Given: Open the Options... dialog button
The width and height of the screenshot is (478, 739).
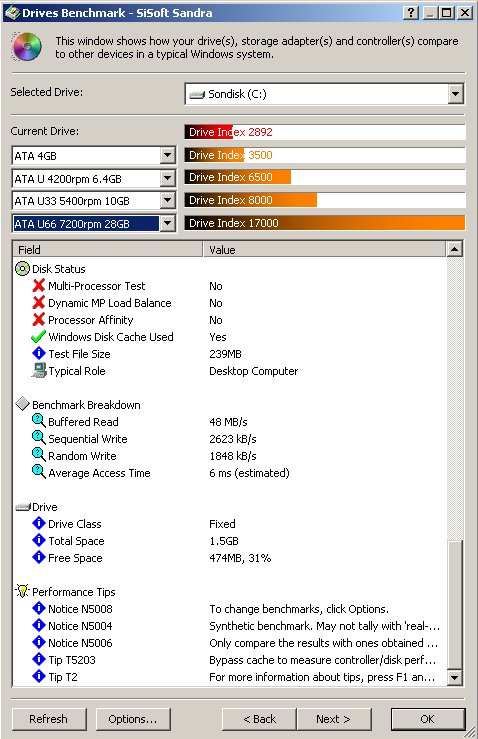Looking at the screenshot, I should 133,719.
